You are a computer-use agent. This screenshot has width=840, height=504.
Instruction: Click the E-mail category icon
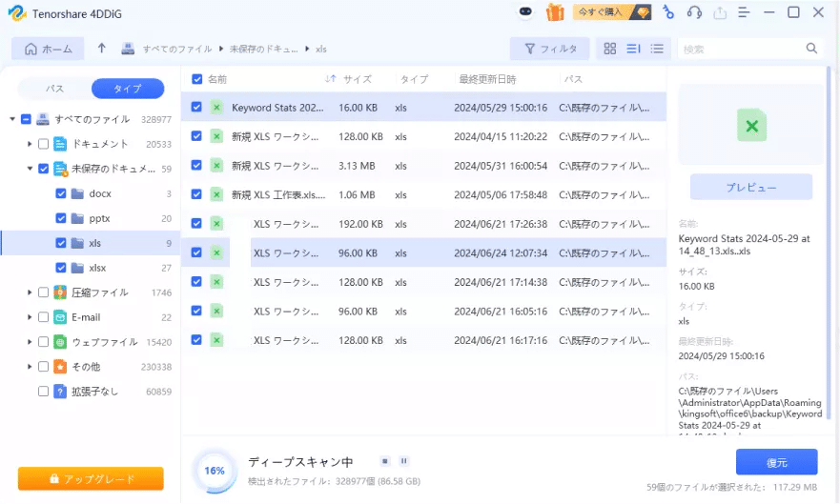tap(60, 317)
